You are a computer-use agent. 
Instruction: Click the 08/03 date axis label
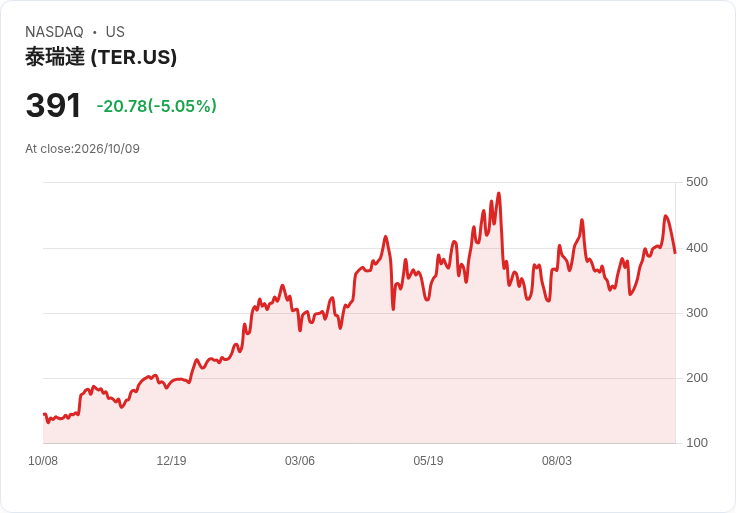[x=557, y=460]
